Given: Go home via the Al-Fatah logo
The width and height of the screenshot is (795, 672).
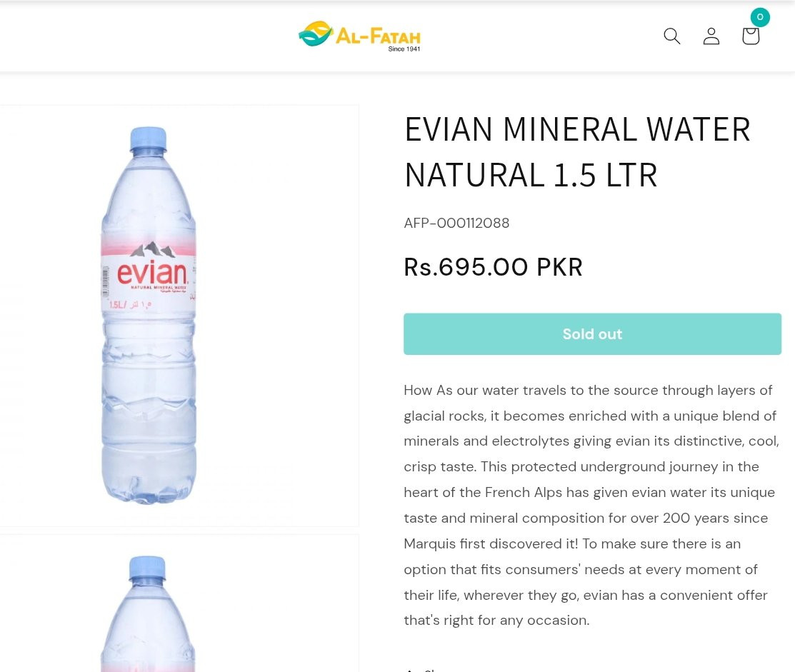Looking at the screenshot, I should 359,36.
